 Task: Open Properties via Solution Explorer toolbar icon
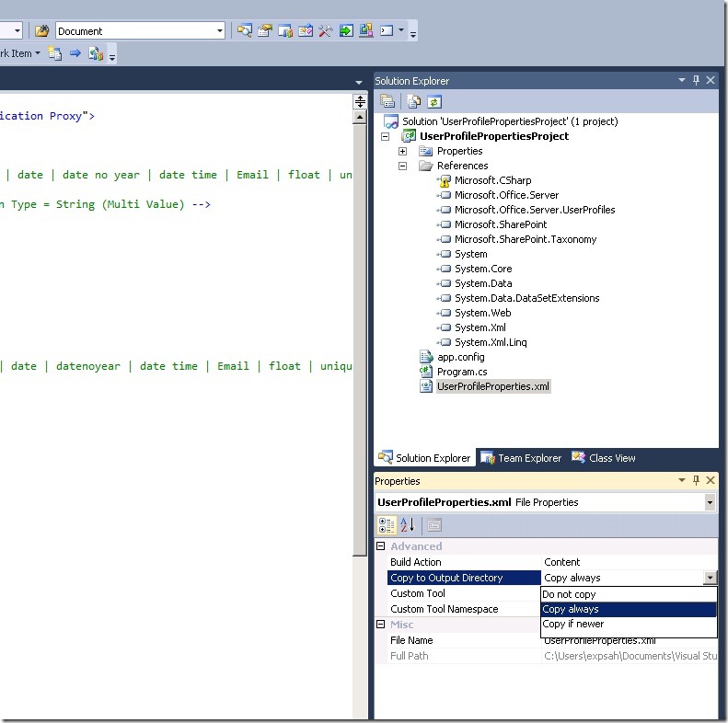click(387, 102)
